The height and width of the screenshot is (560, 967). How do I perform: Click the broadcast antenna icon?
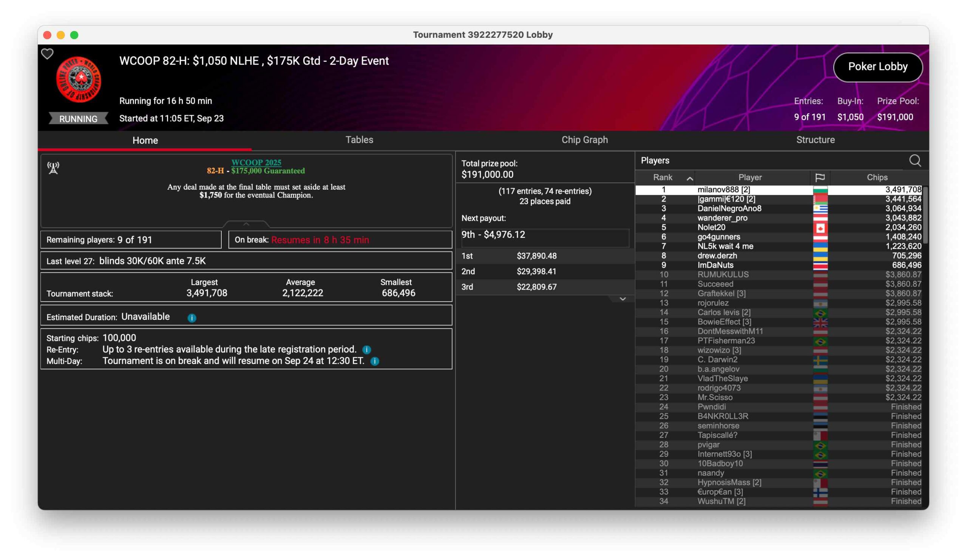tap(53, 168)
